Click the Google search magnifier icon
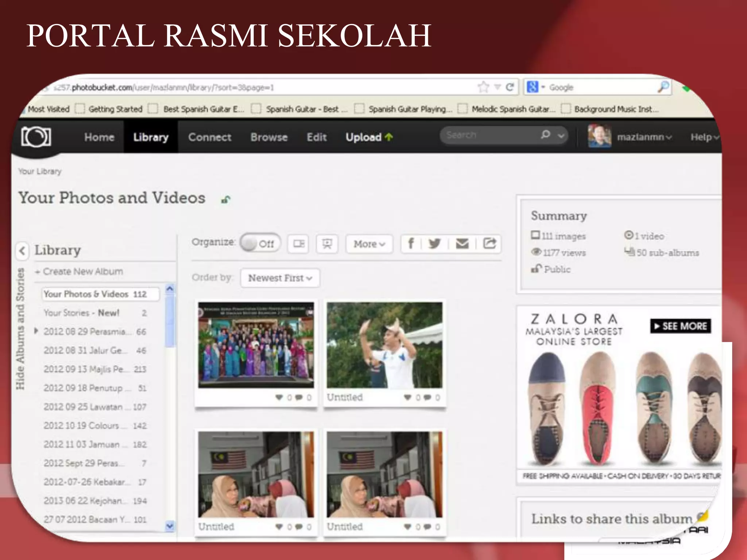The image size is (747, 560). coord(663,87)
